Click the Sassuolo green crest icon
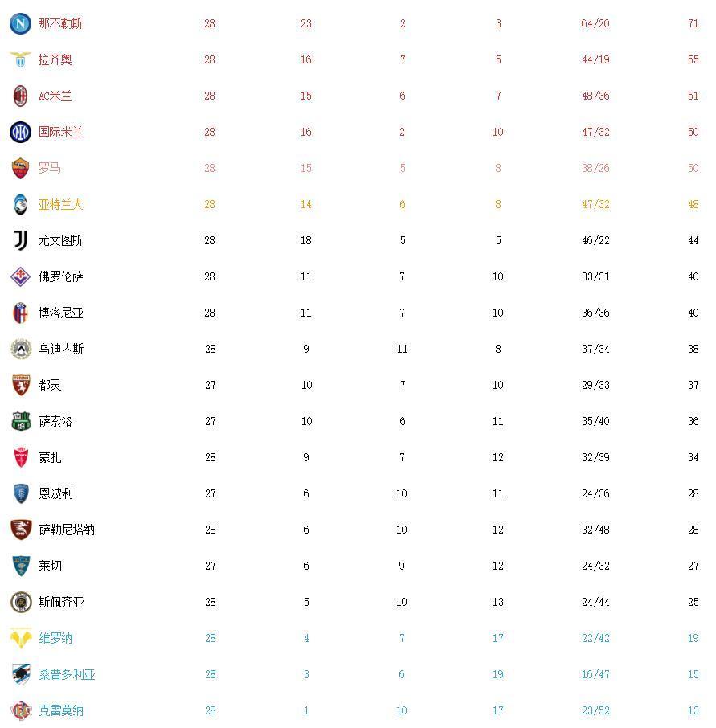The height and width of the screenshot is (728, 716). click(x=20, y=421)
